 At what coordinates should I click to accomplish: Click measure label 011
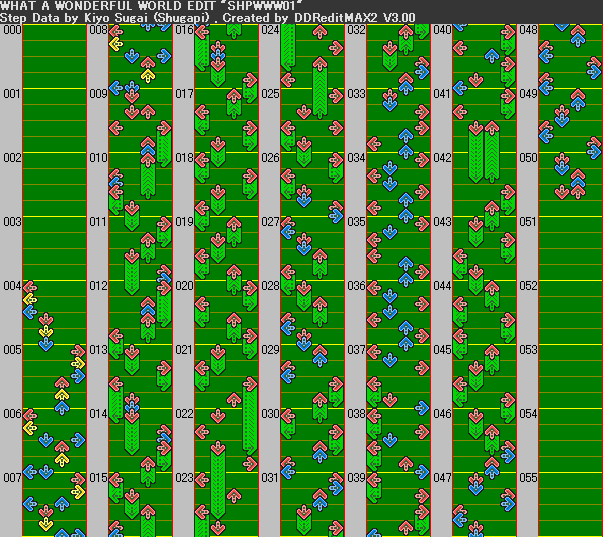(x=98, y=222)
